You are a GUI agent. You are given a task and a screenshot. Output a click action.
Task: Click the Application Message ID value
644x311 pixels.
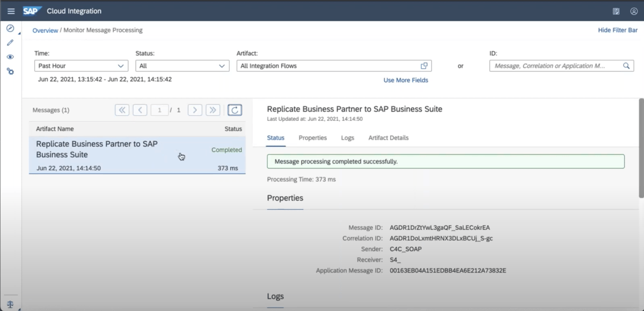448,270
